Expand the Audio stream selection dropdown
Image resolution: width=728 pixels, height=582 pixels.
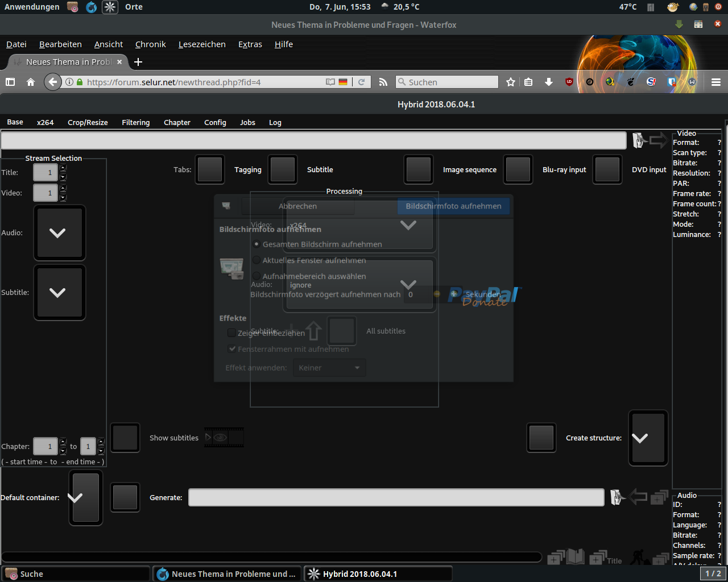pos(60,233)
